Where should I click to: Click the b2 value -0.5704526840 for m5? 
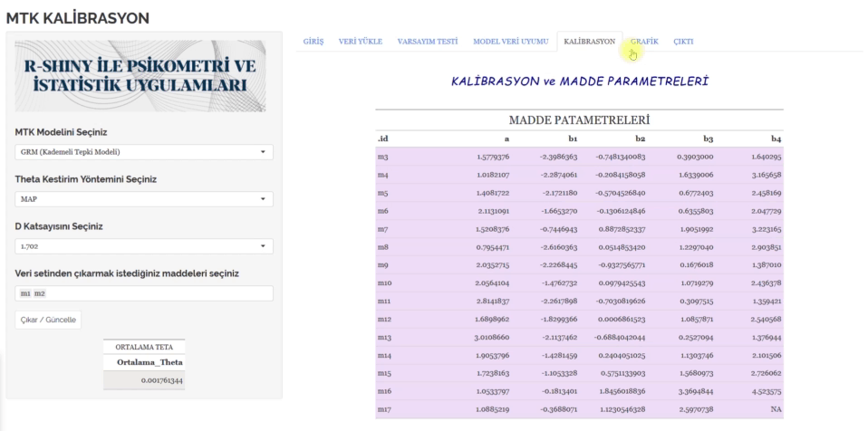click(x=621, y=193)
